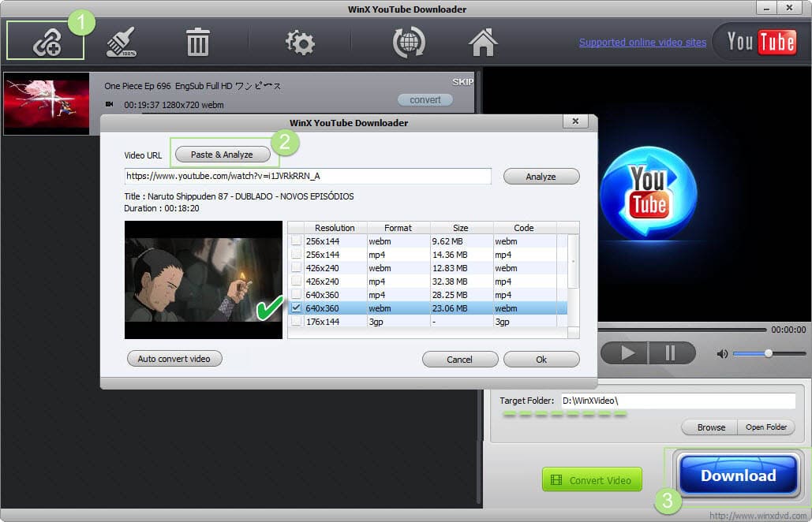Click the Analyze button

coord(541,177)
